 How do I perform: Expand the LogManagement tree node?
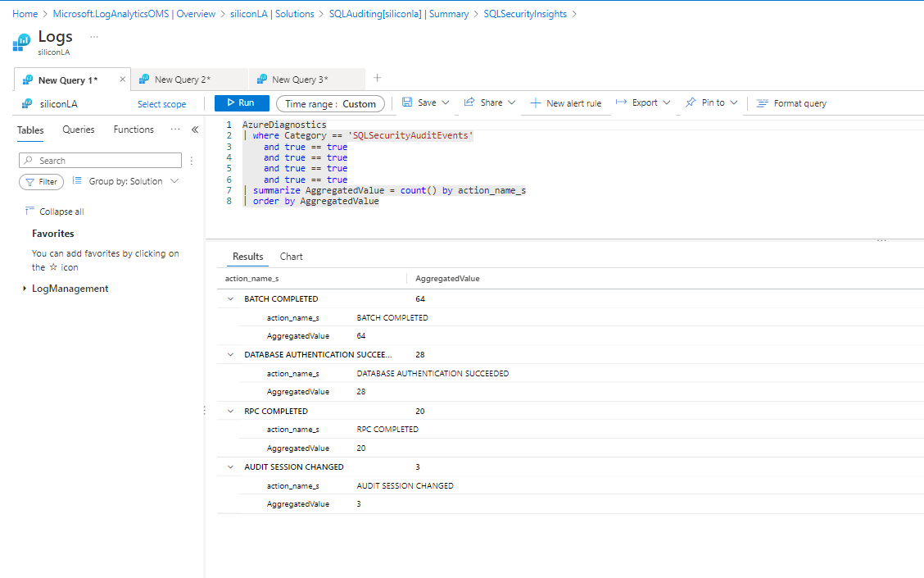pyautogui.click(x=24, y=289)
